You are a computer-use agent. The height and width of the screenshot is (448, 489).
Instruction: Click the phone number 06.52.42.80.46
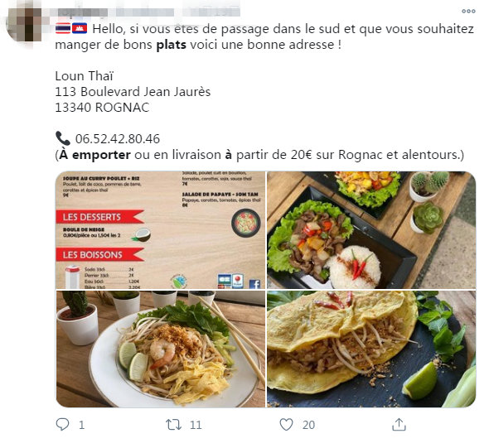pyautogui.click(x=118, y=139)
